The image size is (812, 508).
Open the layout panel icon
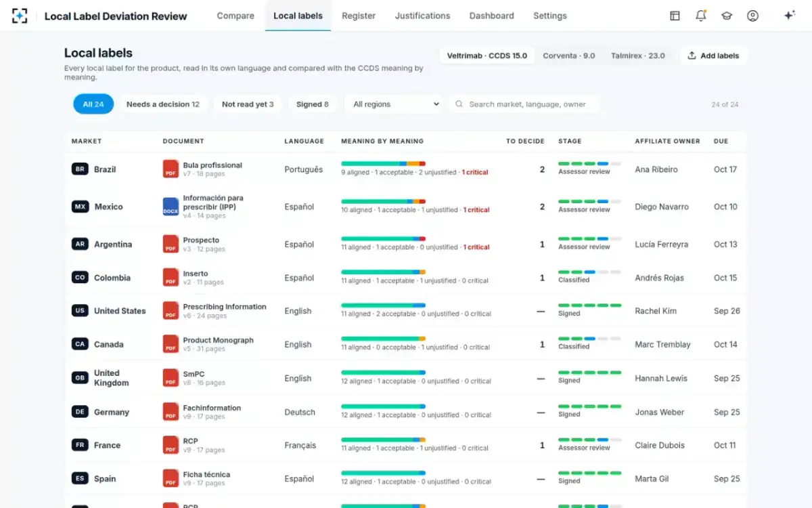[x=675, y=16]
